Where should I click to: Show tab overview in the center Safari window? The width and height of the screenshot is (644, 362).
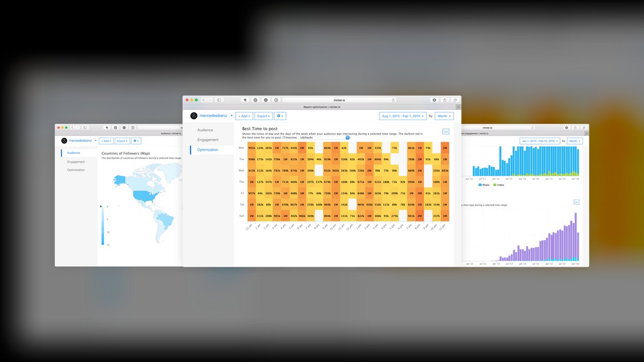(455, 100)
